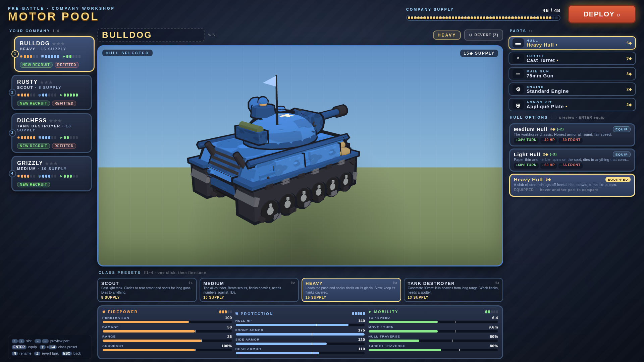Viewport: 644px width, 362px height.
Task: Open the 75mm Gun parts slot
Action: (572, 74)
